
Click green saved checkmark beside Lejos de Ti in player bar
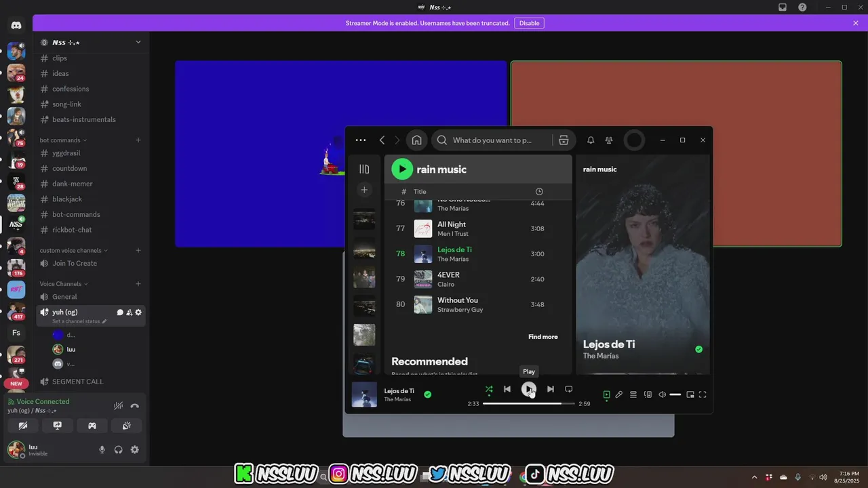pos(427,394)
